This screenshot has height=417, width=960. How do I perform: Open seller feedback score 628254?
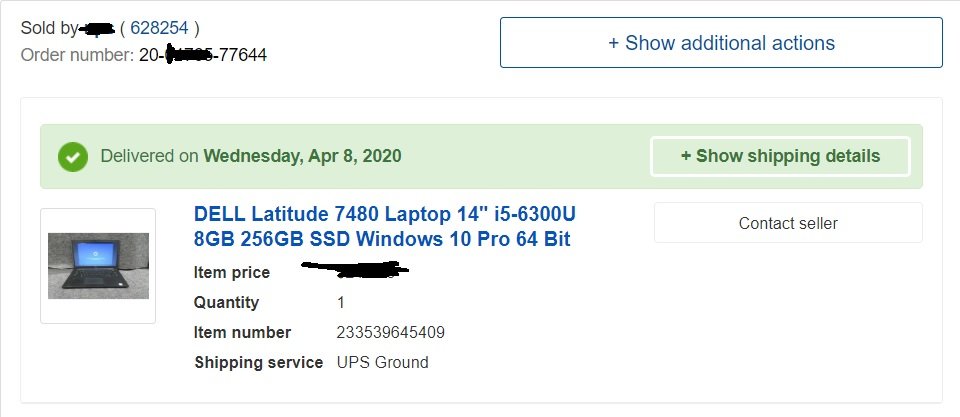159,28
